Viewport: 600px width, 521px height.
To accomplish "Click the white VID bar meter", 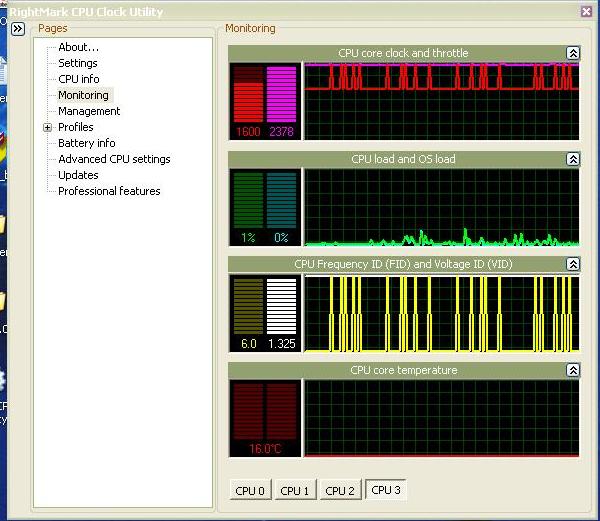I will [281, 306].
